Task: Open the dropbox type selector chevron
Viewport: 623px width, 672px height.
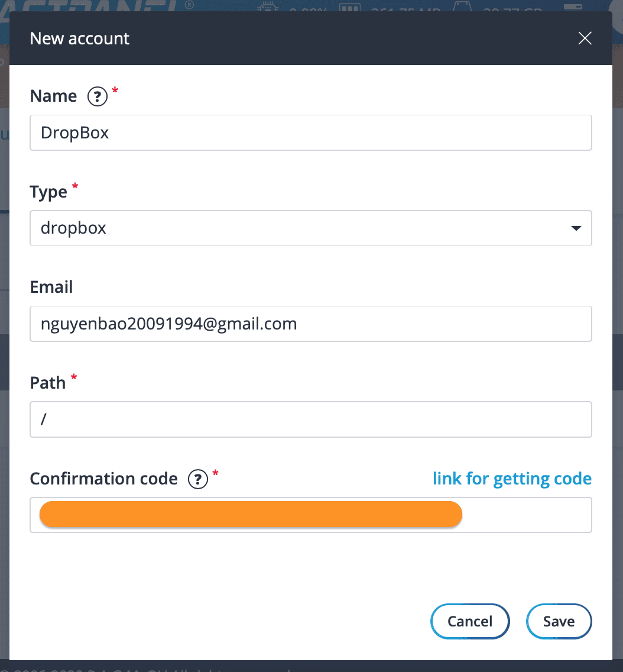Action: point(575,228)
